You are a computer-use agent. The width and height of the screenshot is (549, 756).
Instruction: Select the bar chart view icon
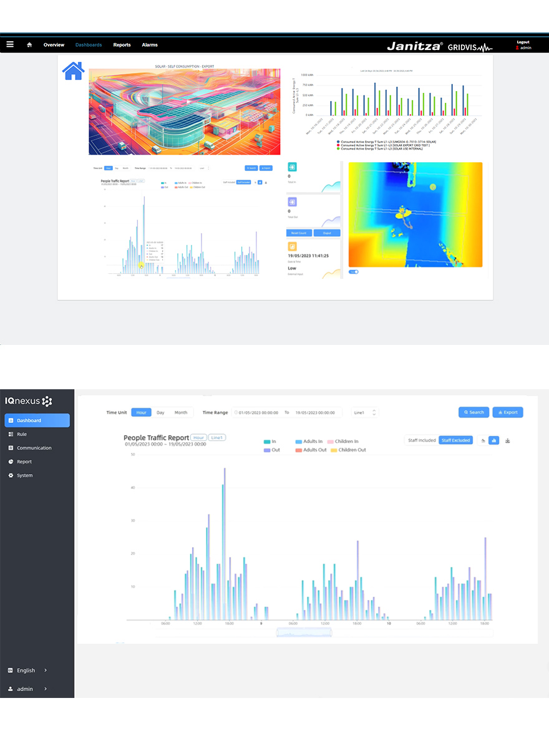[493, 440]
